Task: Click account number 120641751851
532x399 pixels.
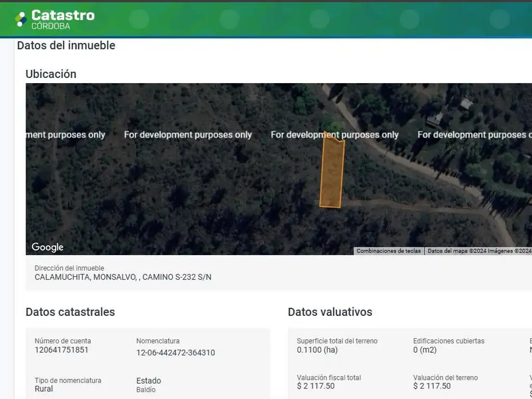Action: tap(61, 350)
